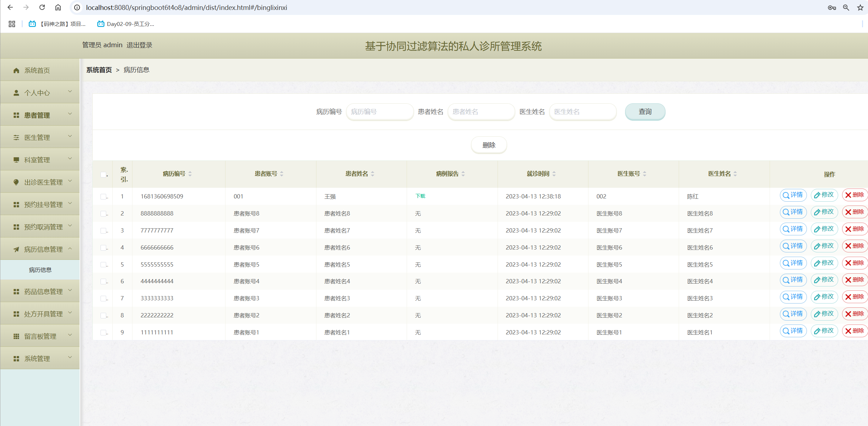Expand the 医生管理 sidebar menu

click(40, 137)
